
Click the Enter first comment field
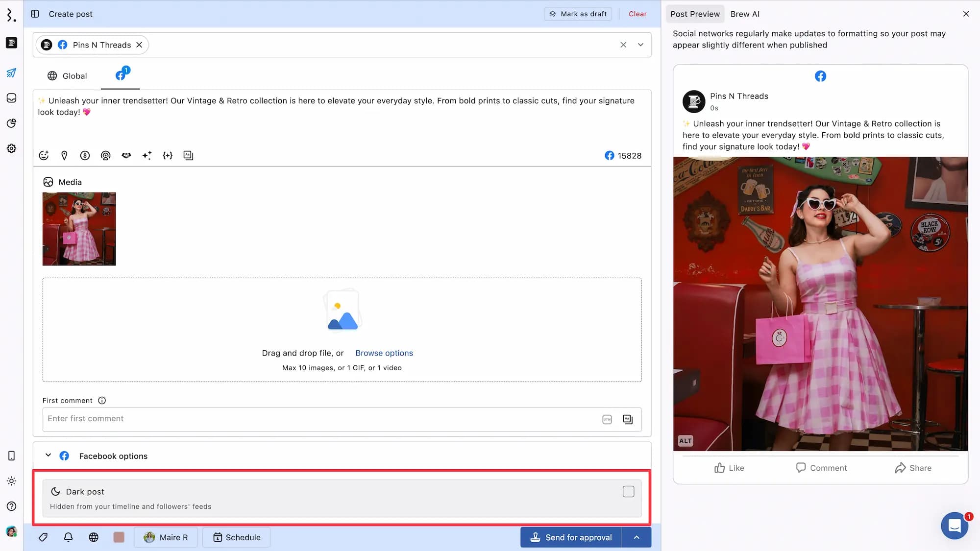point(318,419)
